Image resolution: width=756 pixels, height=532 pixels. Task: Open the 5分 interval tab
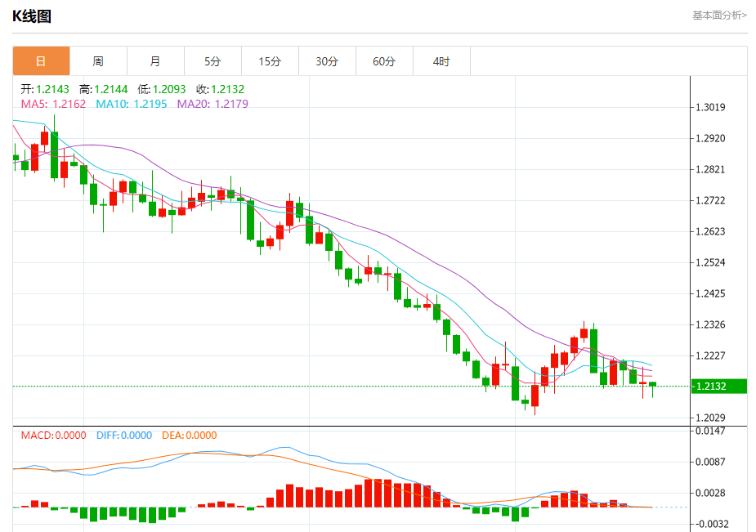[212, 61]
